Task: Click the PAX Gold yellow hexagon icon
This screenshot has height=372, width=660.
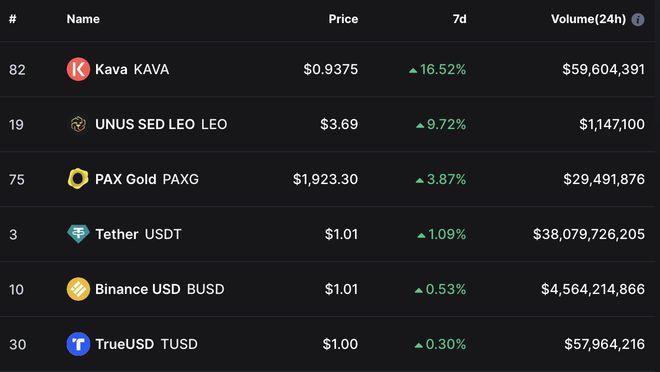Action: coord(78,179)
